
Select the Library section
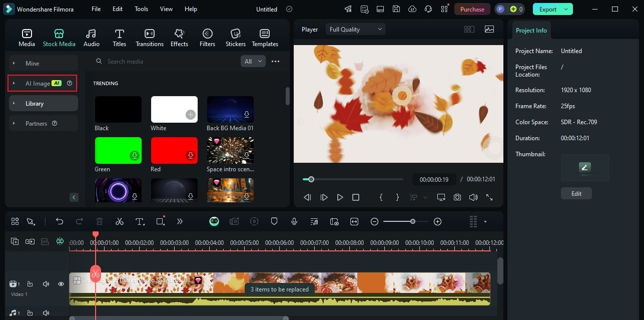point(44,103)
